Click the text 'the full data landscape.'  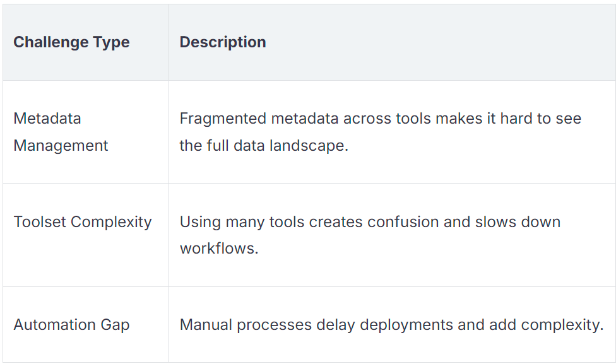click(x=264, y=146)
